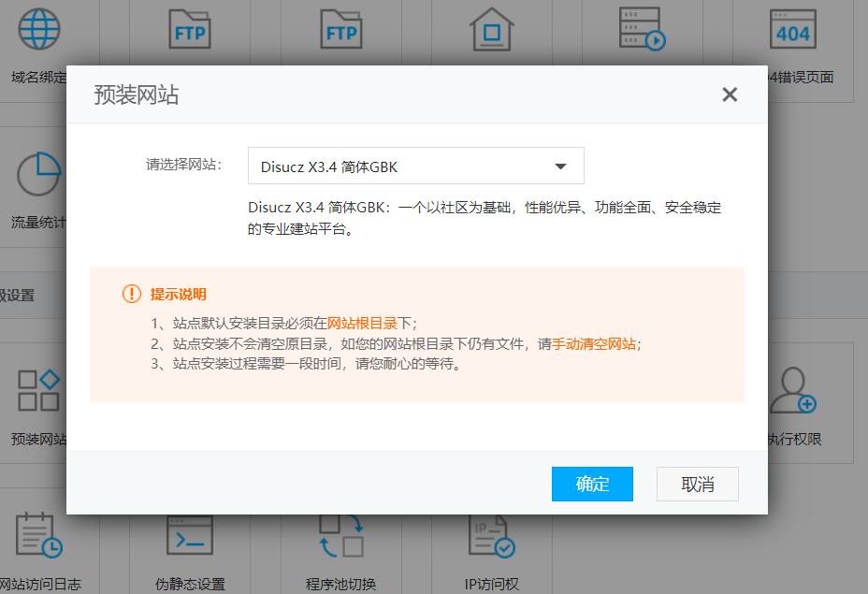Follow the 手动清空网站 link

point(593,344)
